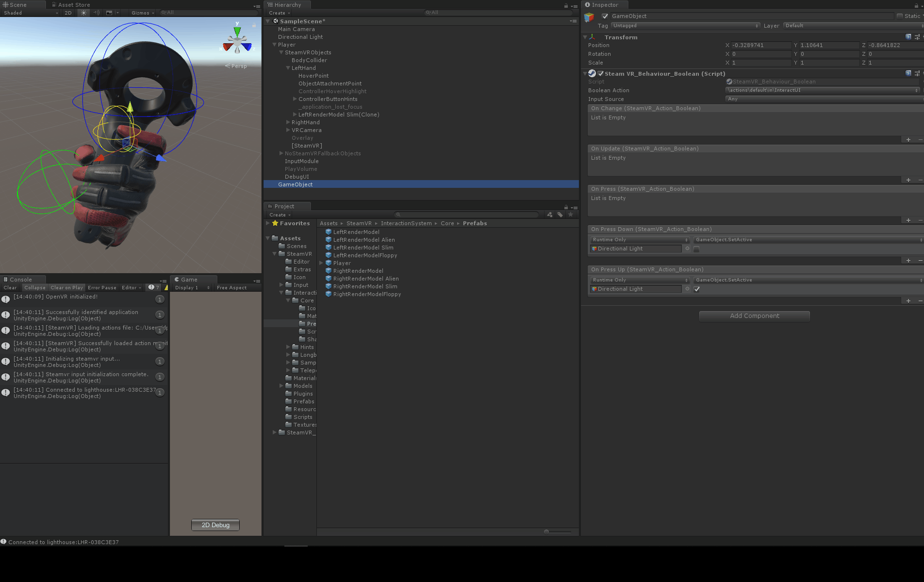Screen dimensions: 924x582
Task: Open the Boolean Action dropdown
Action: coord(823,90)
